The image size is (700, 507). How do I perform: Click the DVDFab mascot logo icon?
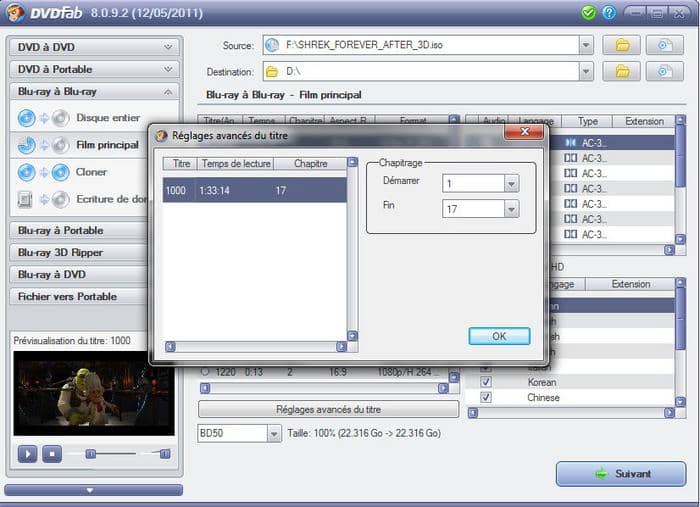coord(15,12)
